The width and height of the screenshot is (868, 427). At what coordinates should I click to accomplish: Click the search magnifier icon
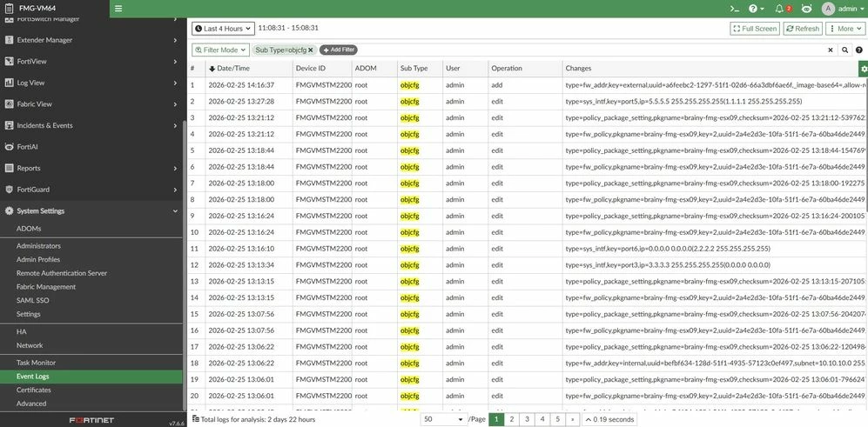844,50
